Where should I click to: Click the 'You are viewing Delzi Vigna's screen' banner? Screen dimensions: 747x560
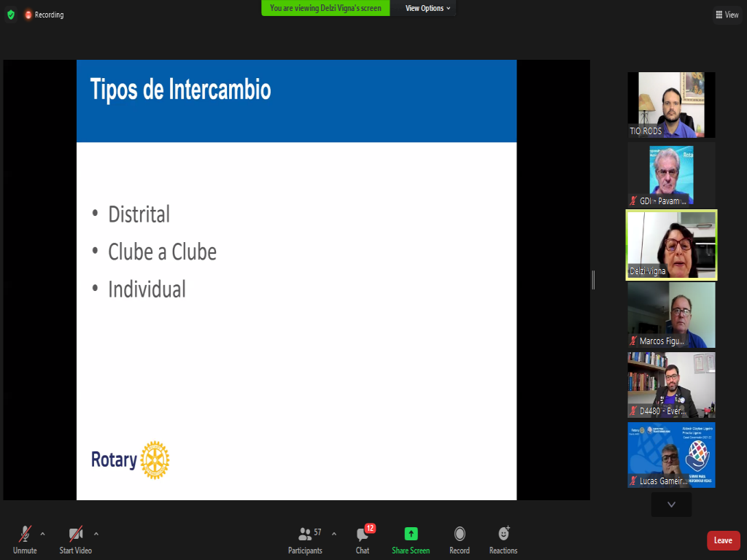click(x=325, y=8)
